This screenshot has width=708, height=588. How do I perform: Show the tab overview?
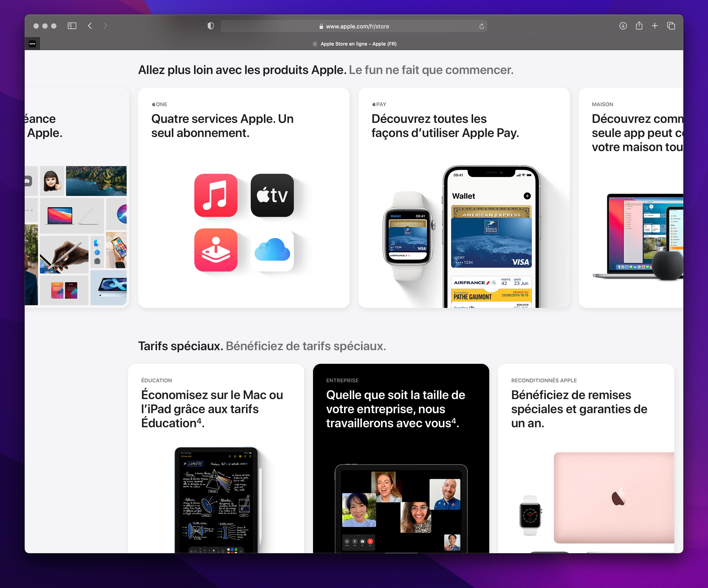(x=671, y=26)
